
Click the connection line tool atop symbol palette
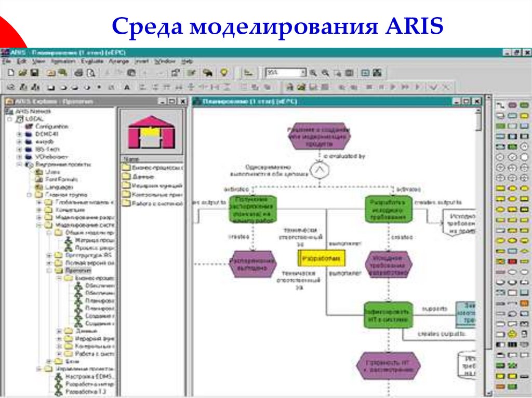(500, 105)
